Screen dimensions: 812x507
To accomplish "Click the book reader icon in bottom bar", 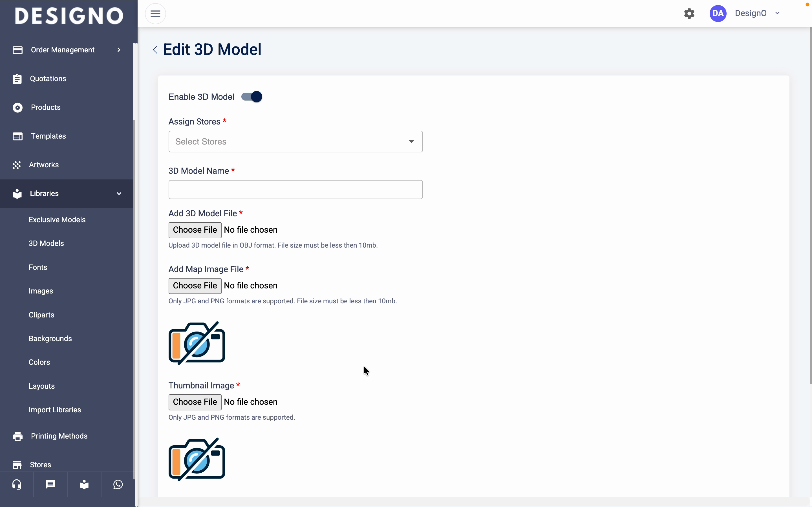I will (84, 484).
